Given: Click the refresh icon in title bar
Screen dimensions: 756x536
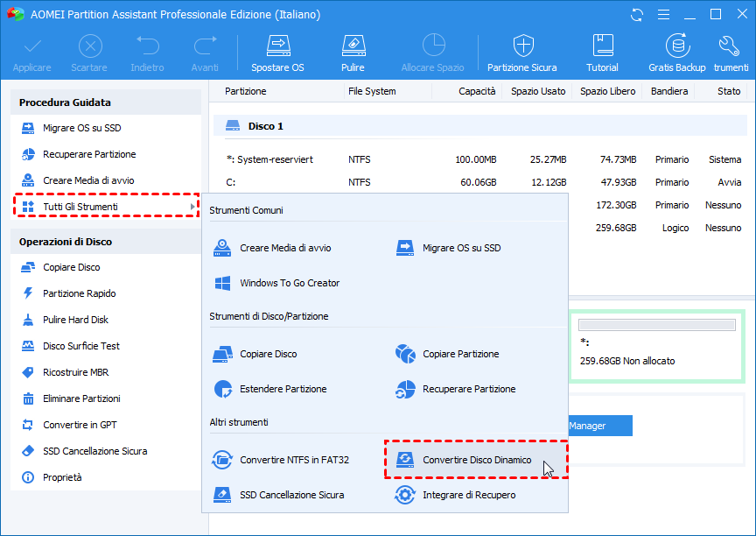Looking at the screenshot, I should point(637,15).
